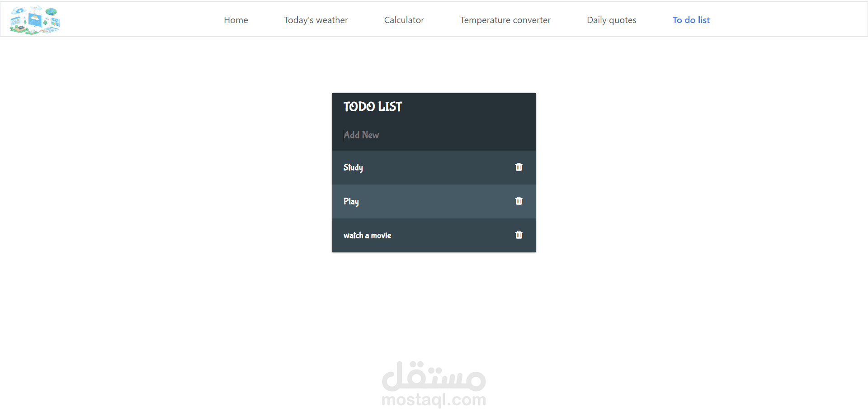
Task: Remove the Play task via trash icon
Action: coord(519,201)
